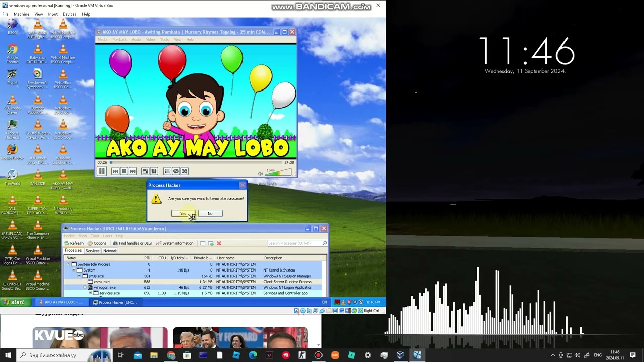Open the Playback menu in VLC
644x362 pixels.
(x=119, y=40)
